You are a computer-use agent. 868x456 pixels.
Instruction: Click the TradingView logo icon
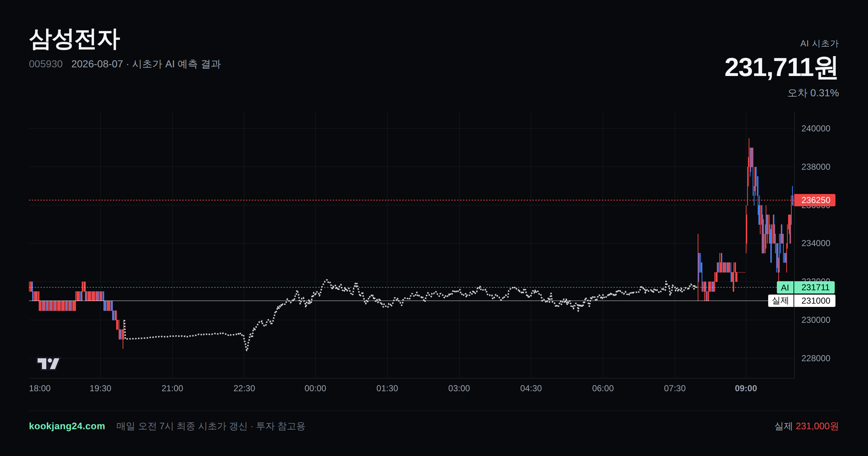tap(48, 364)
